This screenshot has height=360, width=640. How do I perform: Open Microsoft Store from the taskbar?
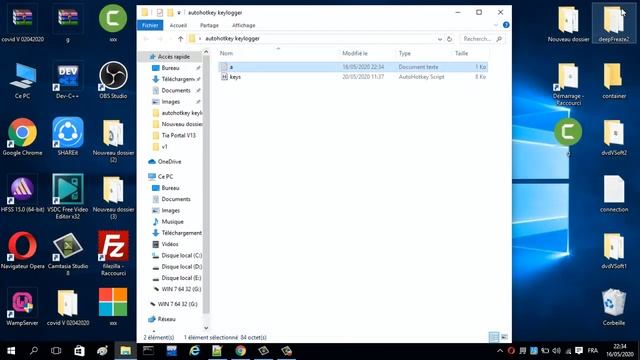[x=79, y=351]
